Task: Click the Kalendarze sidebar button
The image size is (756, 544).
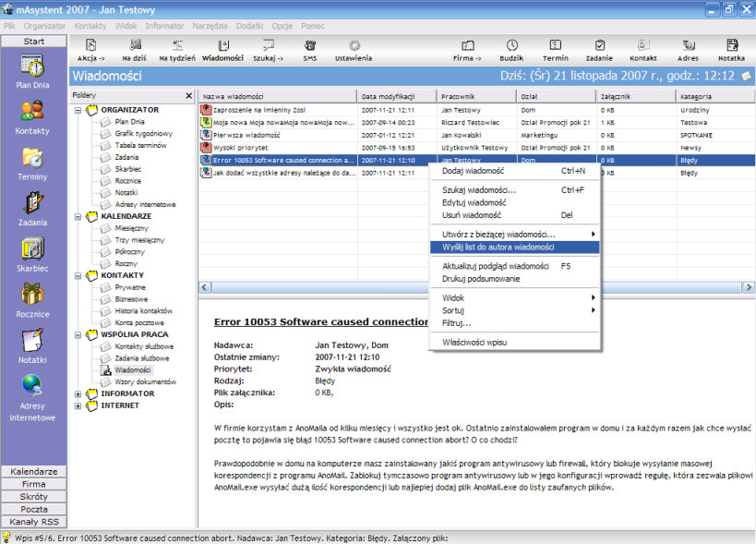Action: (34, 471)
